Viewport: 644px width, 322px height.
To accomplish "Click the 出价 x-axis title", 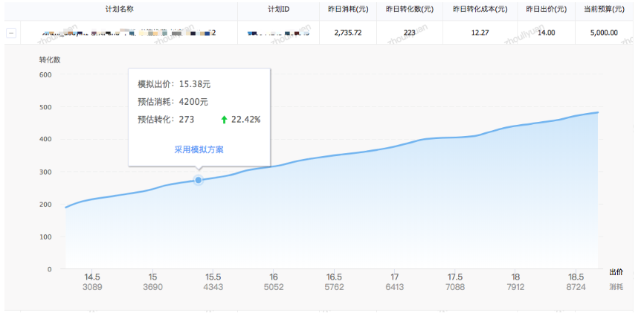I will click(616, 272).
